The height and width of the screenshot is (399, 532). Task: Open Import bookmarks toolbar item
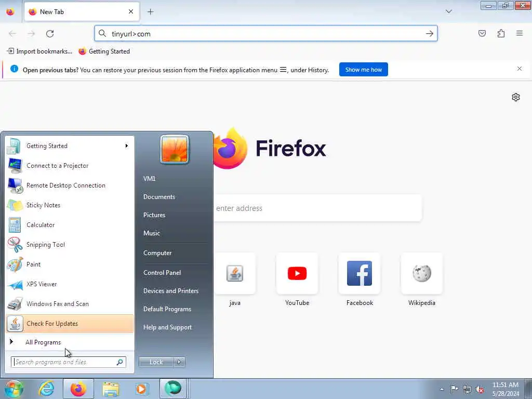coord(39,51)
